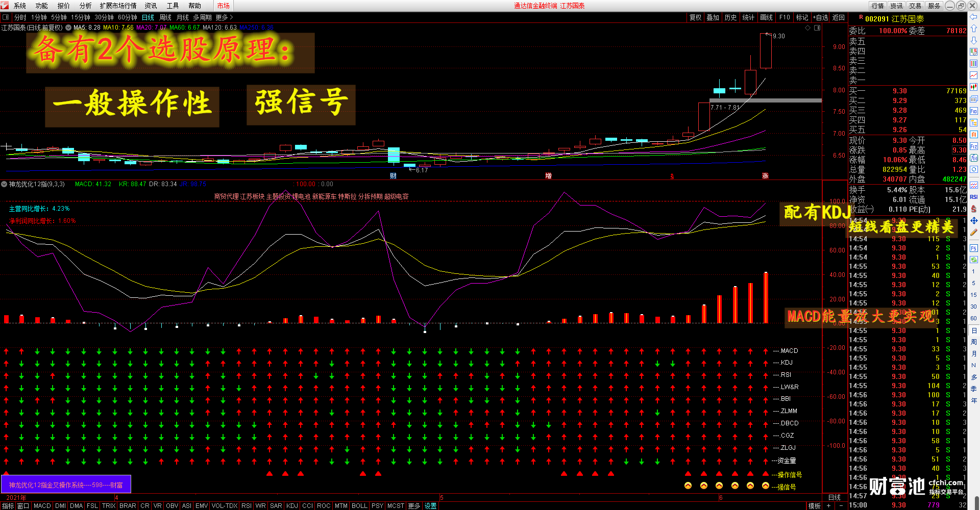The image size is (980, 510).
Task: Click the 财 marker on the price chart
Action: point(393,176)
